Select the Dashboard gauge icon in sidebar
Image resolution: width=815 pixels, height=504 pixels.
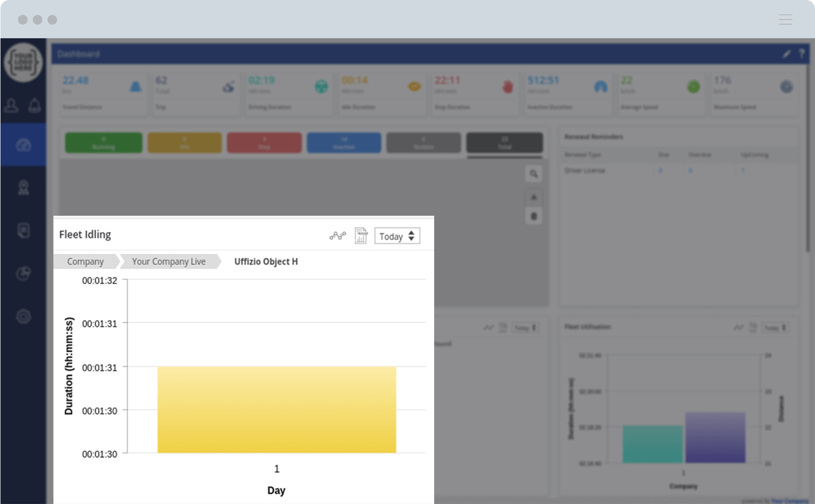[23, 145]
